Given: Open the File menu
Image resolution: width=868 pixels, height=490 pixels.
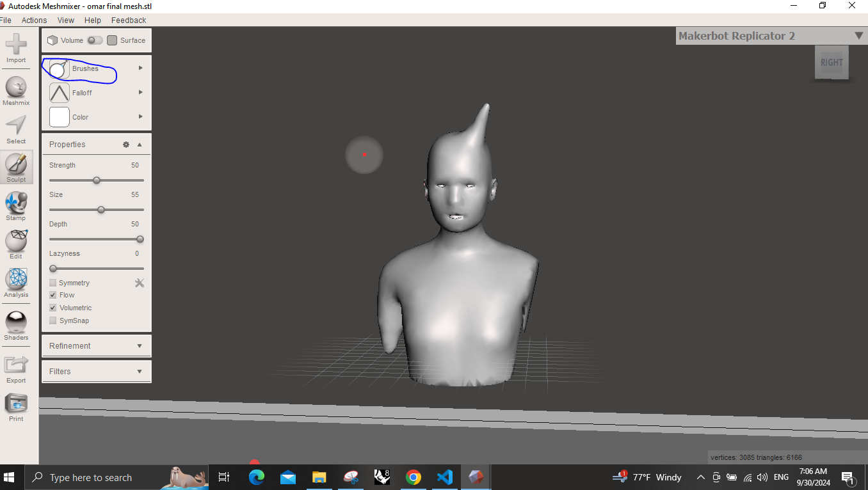Looking at the screenshot, I should (6, 20).
